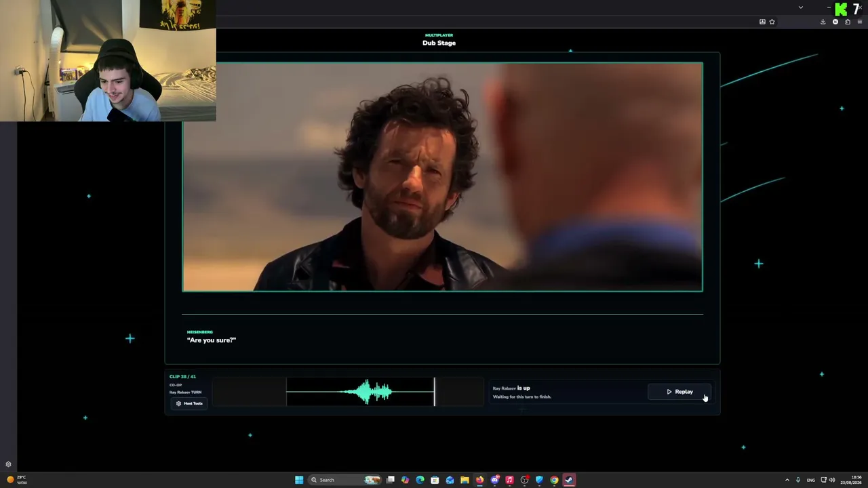Open the clock and date flyout
Image resolution: width=868 pixels, height=488 pixels.
tap(851, 480)
